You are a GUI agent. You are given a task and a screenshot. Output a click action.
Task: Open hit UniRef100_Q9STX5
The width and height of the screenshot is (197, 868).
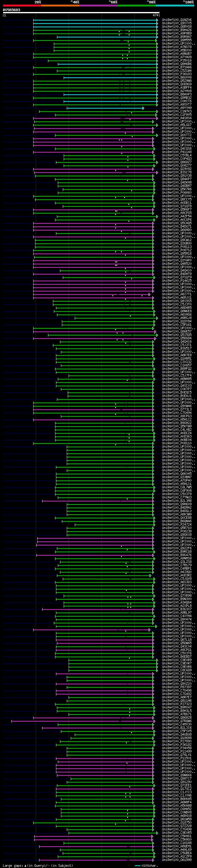(x=176, y=24)
